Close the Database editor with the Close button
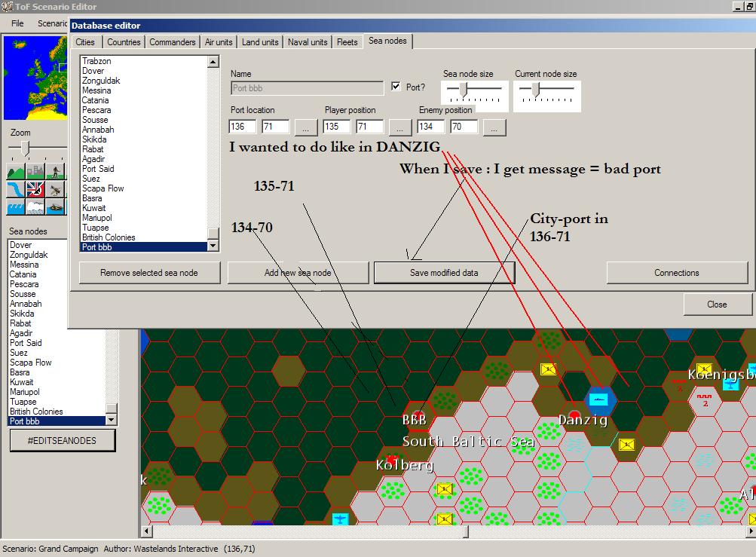The image size is (756, 557). (717, 305)
